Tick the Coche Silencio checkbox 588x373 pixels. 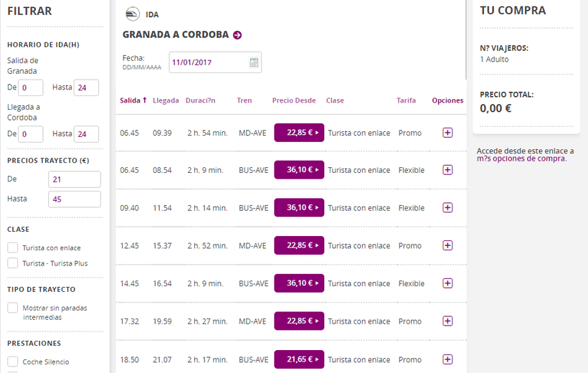[x=13, y=362]
